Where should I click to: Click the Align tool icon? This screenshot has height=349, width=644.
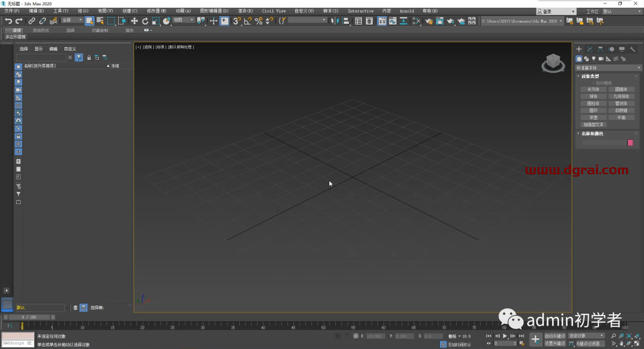coord(346,21)
